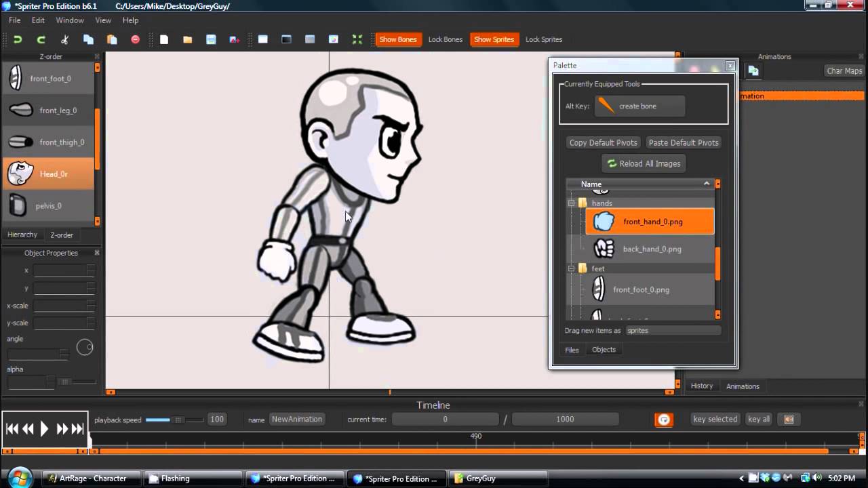Click the Paste clipboard icon
The width and height of the screenshot is (868, 488).
click(x=112, y=39)
